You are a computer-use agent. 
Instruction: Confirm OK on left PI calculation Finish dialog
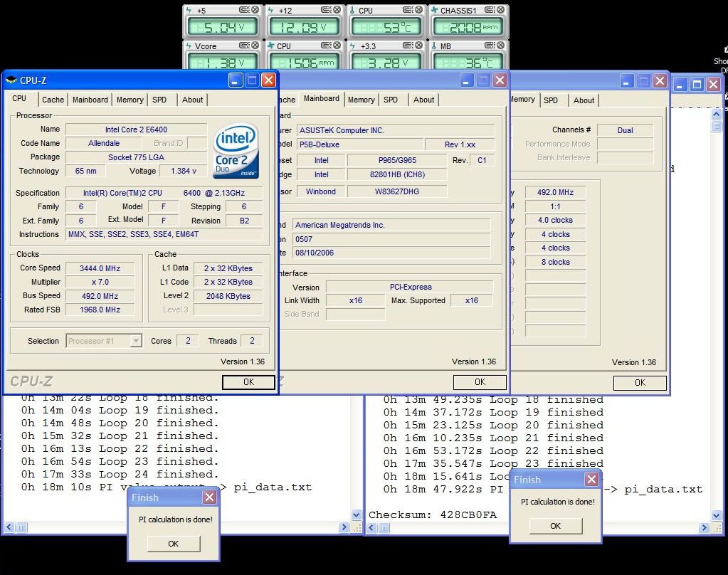point(174,544)
